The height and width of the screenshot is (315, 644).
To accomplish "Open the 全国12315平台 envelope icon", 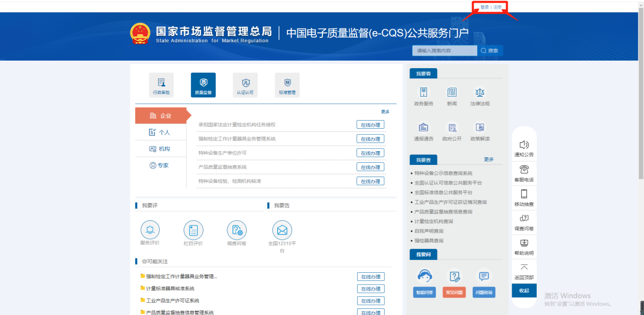I will pyautogui.click(x=282, y=231).
